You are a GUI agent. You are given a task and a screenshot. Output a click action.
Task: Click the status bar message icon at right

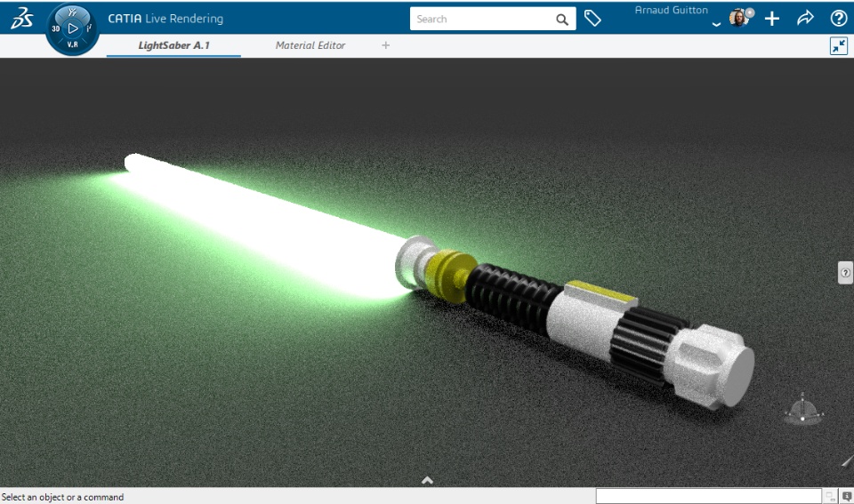[847, 496]
